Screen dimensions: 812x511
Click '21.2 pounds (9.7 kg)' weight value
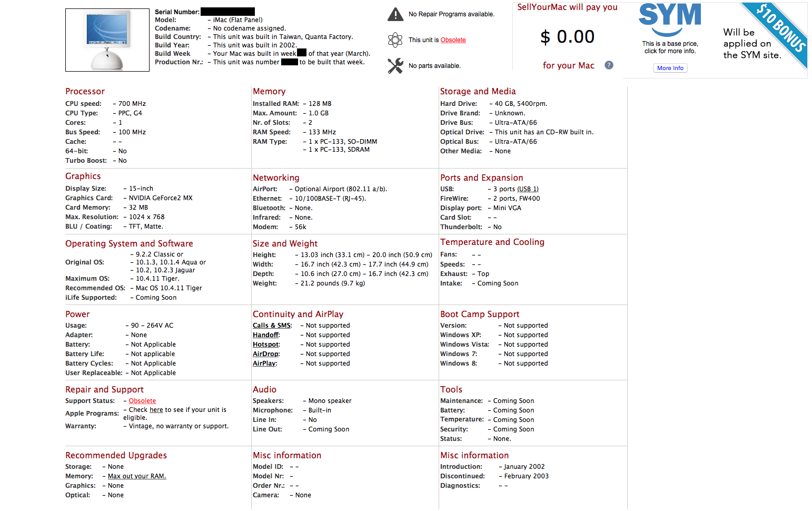point(333,283)
